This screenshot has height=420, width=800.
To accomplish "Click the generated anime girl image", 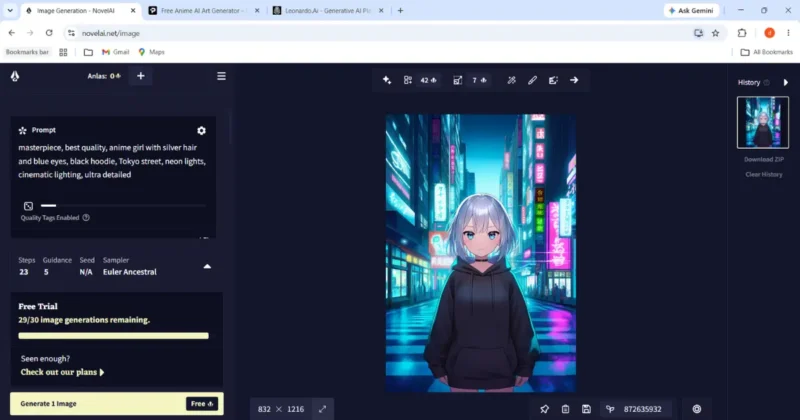I will click(x=481, y=253).
